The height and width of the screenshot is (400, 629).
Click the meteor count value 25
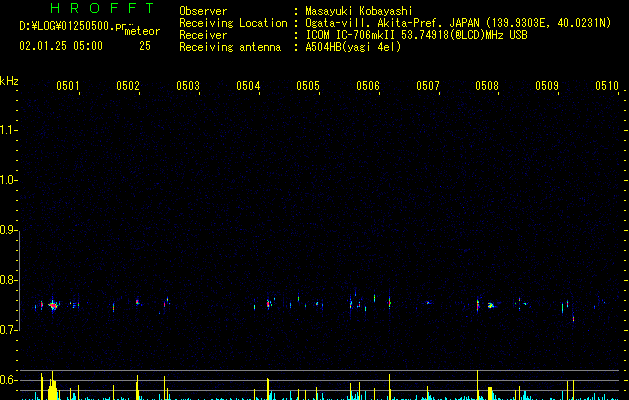coord(145,46)
